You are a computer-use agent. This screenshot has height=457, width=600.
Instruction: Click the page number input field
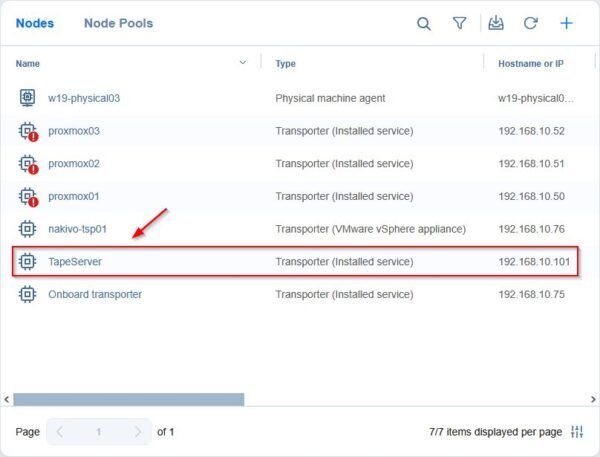pos(99,432)
